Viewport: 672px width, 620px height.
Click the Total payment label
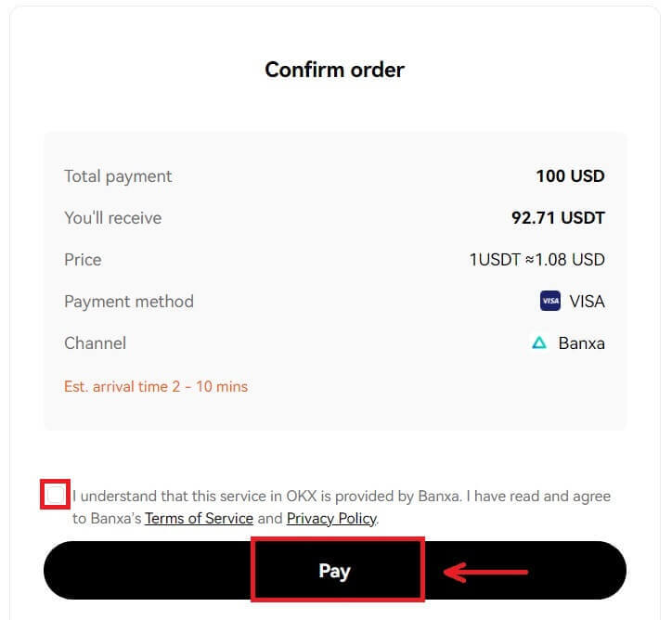coord(118,176)
